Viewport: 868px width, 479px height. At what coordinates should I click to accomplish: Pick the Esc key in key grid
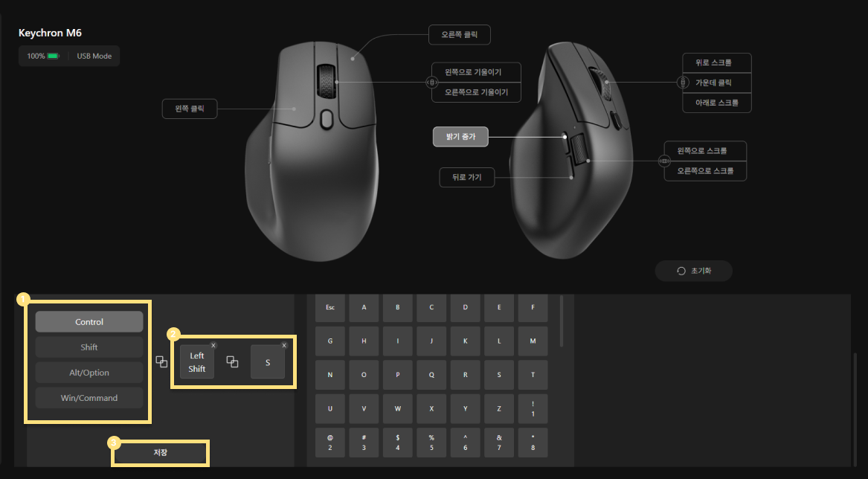(x=330, y=307)
